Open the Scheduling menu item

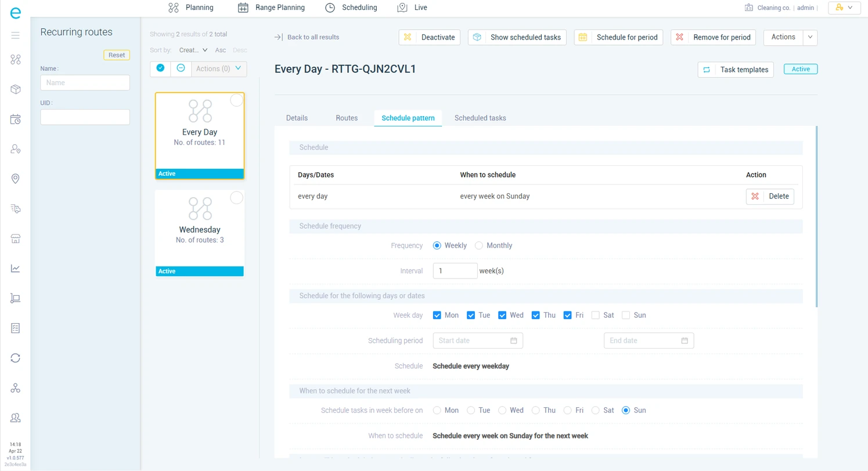pyautogui.click(x=351, y=8)
